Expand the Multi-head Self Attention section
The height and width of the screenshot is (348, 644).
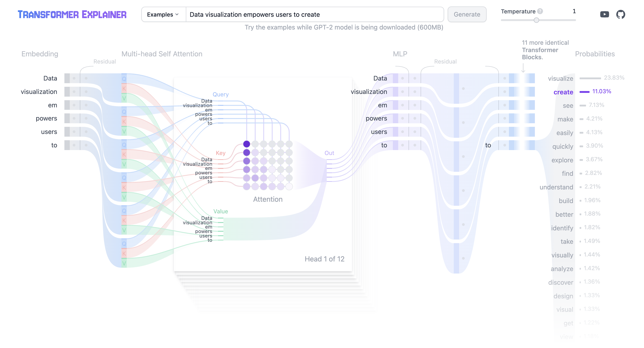[162, 54]
